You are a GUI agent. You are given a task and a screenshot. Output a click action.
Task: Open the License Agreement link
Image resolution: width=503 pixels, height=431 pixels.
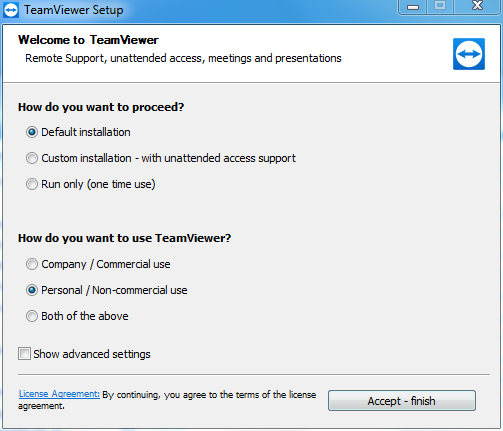click(x=59, y=394)
